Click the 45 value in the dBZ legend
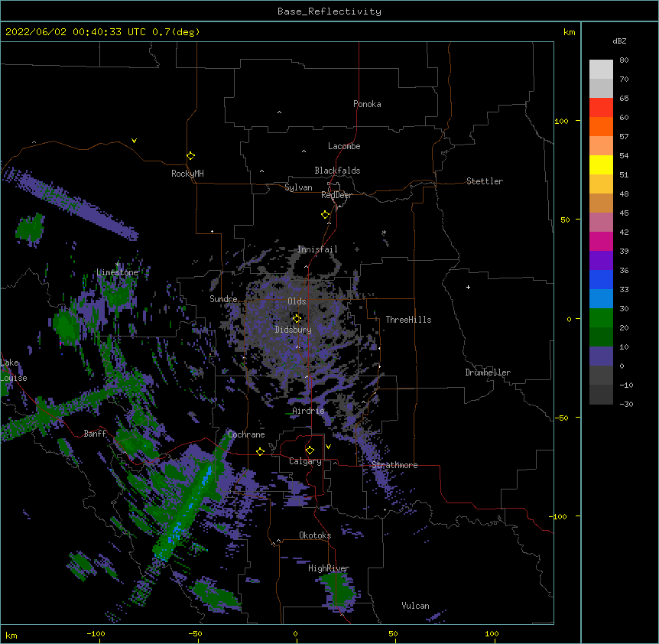This screenshot has height=644, width=659. (x=624, y=213)
